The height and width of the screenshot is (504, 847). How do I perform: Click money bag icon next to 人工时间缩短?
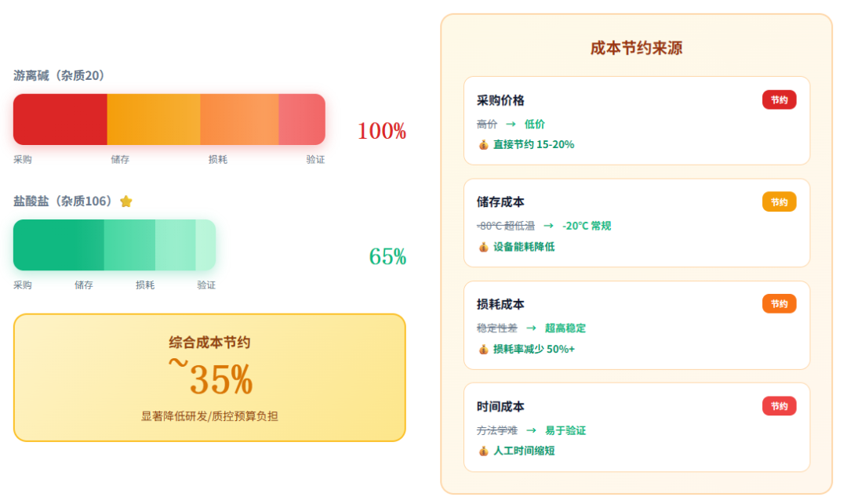(483, 451)
